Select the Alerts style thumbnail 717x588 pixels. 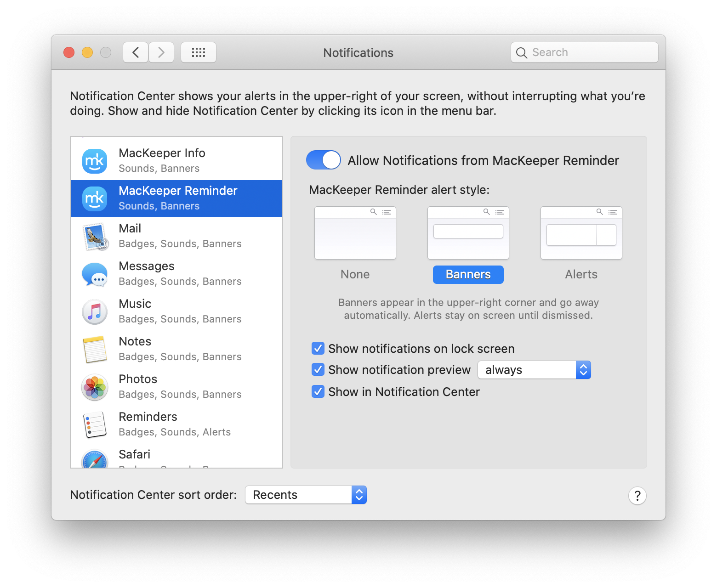[x=581, y=233]
